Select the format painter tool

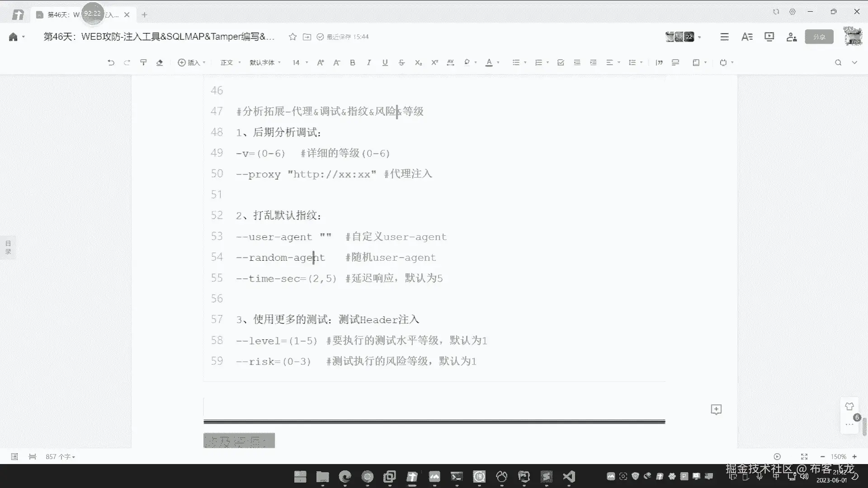click(143, 63)
